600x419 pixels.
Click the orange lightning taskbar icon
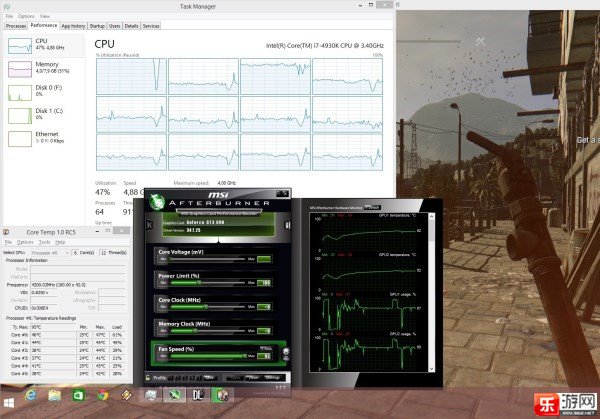126,395
